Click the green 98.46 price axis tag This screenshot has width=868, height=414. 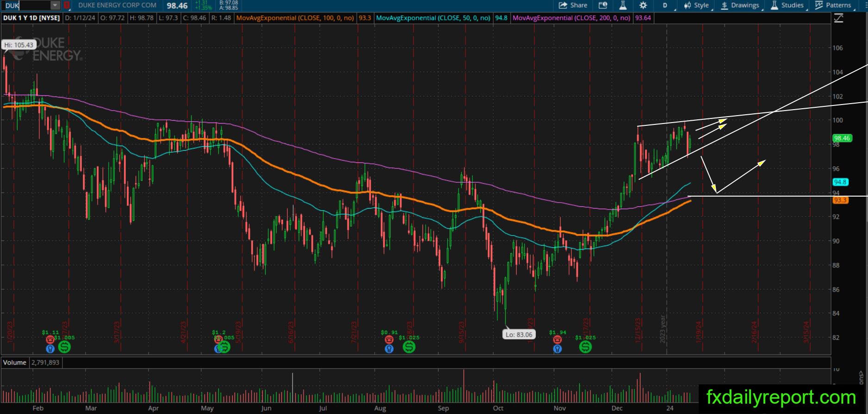(x=842, y=138)
